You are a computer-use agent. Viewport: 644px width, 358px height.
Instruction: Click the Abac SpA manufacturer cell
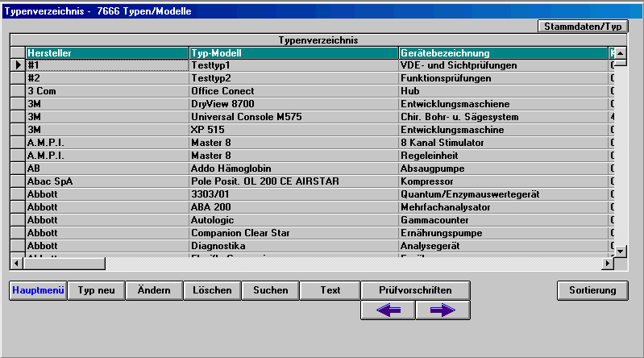tap(107, 181)
